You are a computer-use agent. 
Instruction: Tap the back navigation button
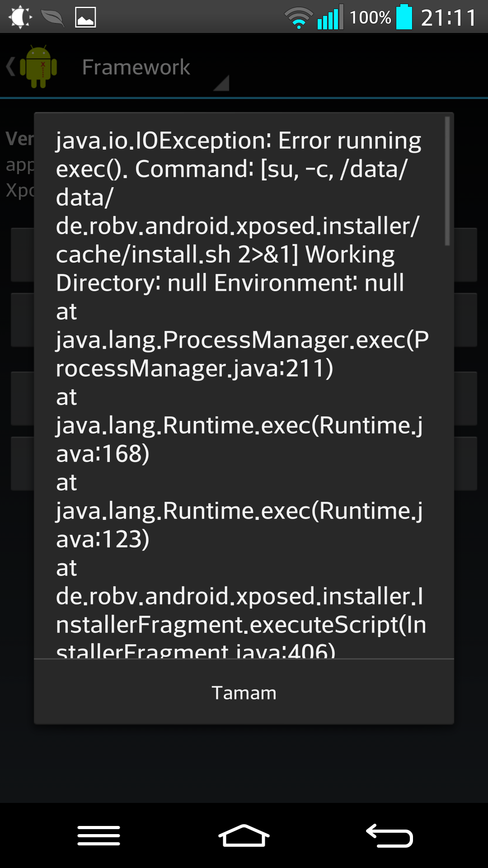click(x=389, y=835)
